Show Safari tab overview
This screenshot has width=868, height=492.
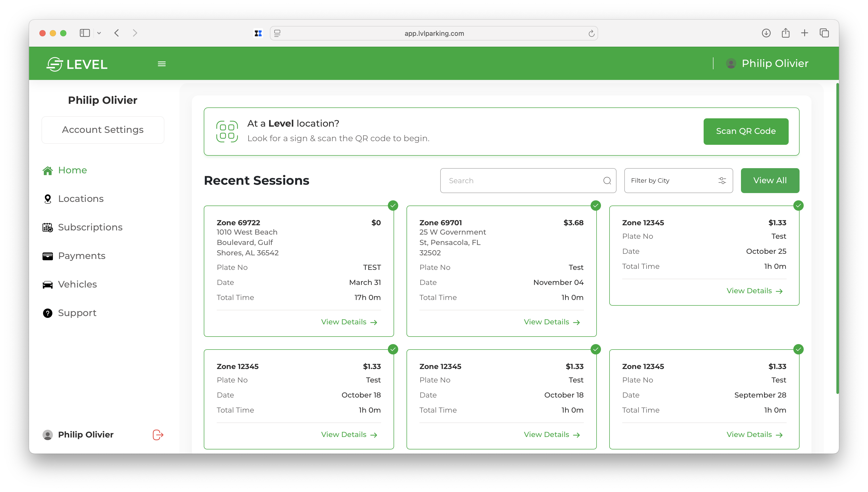tap(824, 33)
